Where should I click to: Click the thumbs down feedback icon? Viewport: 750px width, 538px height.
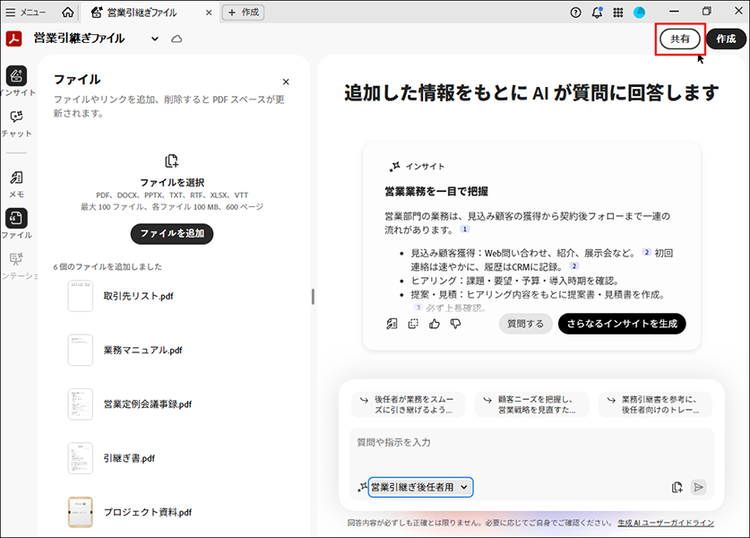(455, 323)
